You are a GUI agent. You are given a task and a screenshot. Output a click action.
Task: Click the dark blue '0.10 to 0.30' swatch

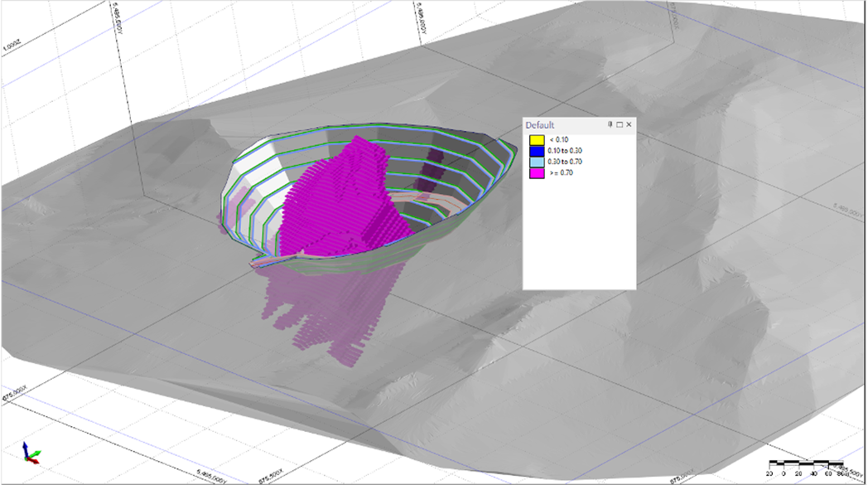click(535, 150)
